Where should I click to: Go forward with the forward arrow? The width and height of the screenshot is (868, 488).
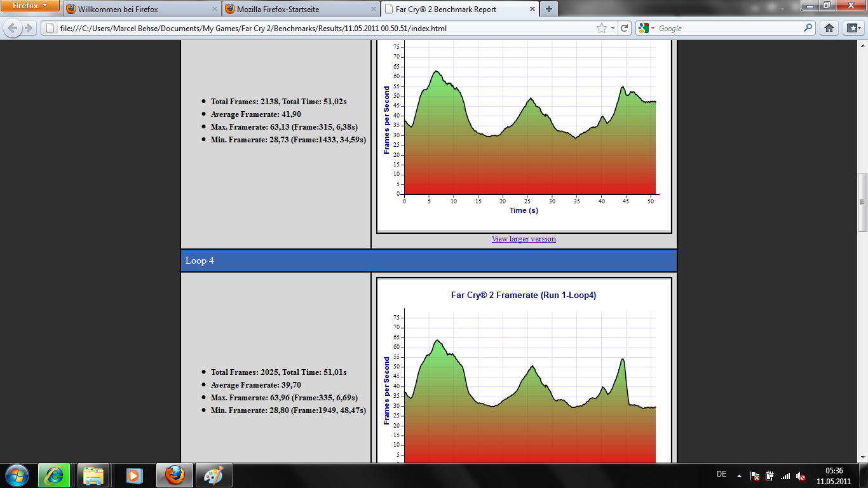pyautogui.click(x=28, y=28)
